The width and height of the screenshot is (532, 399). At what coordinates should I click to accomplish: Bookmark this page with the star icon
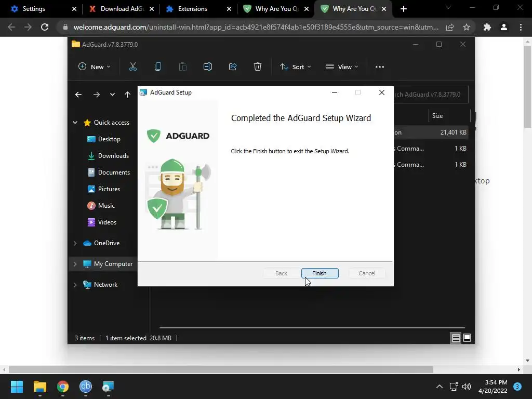[x=467, y=27]
